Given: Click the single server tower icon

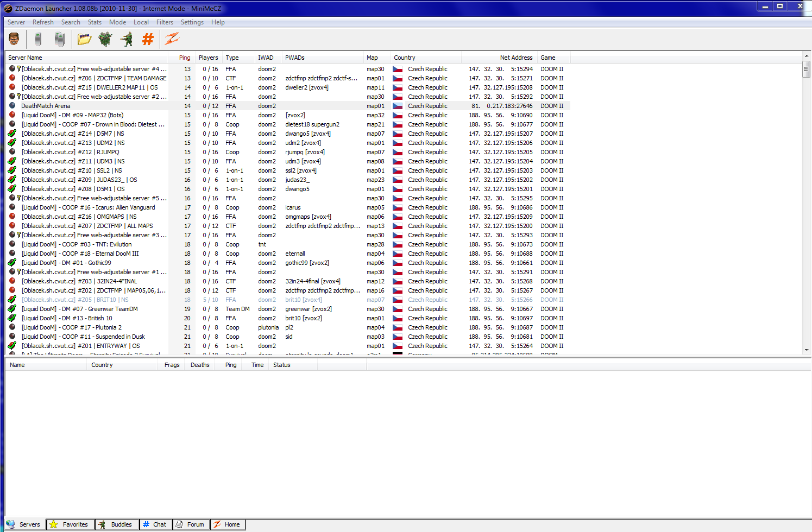Looking at the screenshot, I should [38, 39].
